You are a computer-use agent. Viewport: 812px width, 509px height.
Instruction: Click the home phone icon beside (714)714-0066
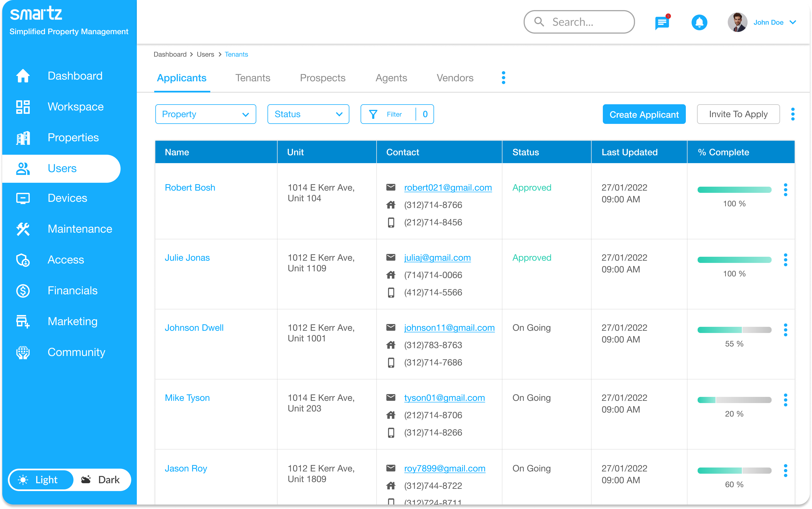click(391, 275)
